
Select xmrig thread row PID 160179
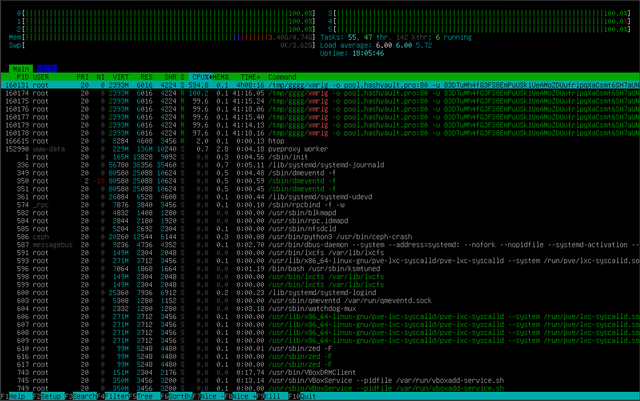pyautogui.click(x=320, y=125)
